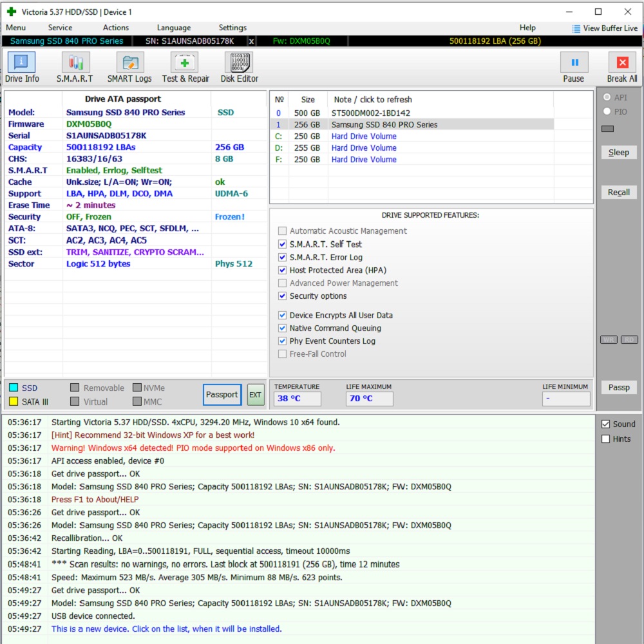644x644 pixels.
Task: Click the life maximum 70 °C field
Action: click(369, 399)
